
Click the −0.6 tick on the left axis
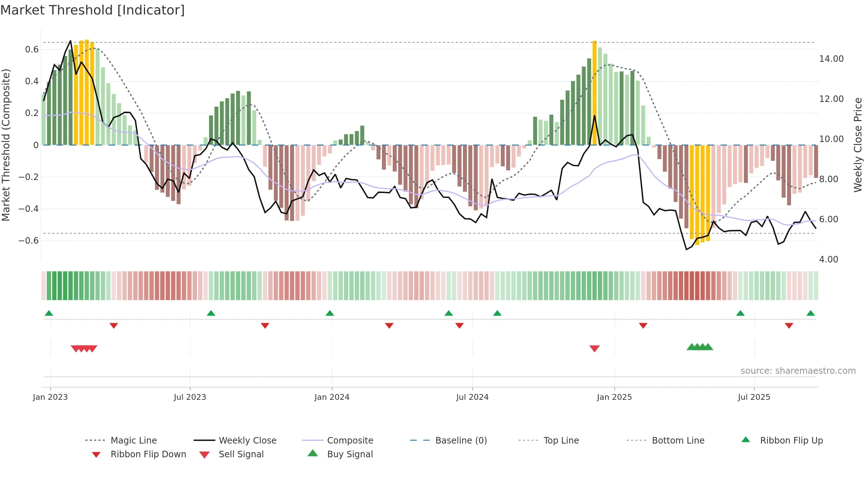coord(29,240)
